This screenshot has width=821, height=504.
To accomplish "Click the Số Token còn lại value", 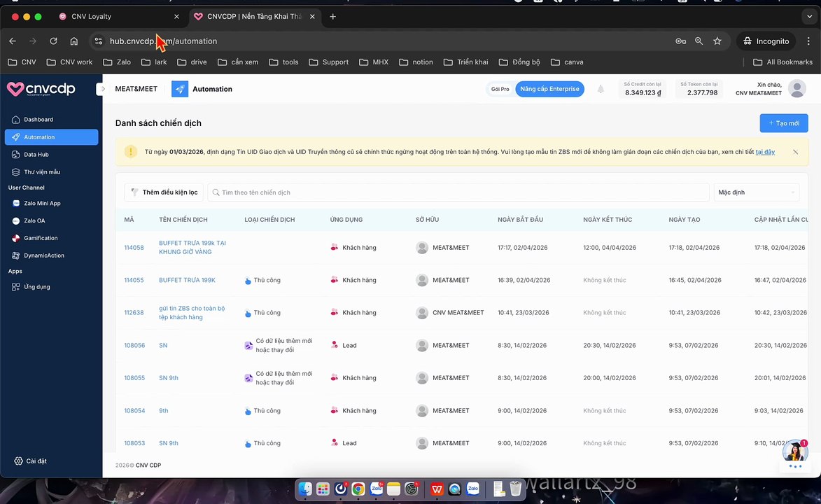I will click(699, 88).
